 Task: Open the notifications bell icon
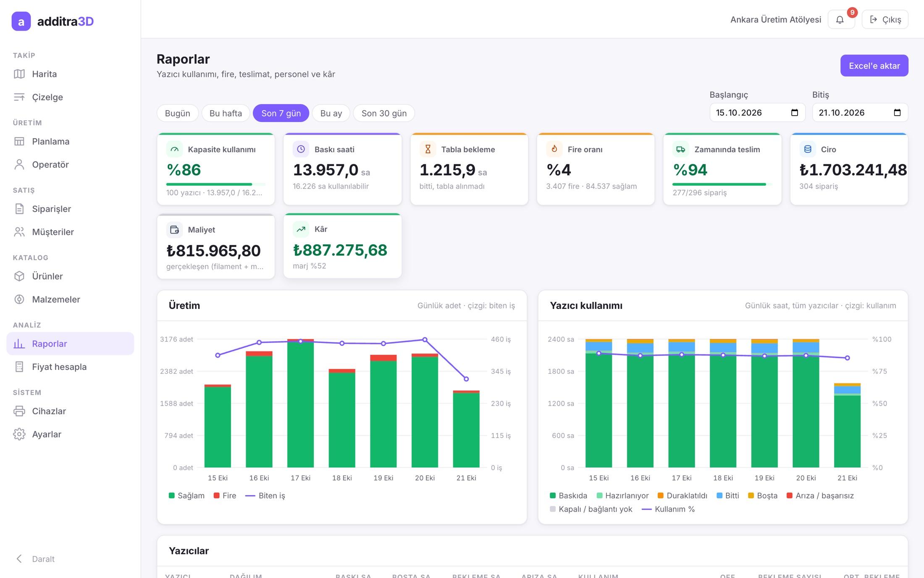click(x=840, y=20)
